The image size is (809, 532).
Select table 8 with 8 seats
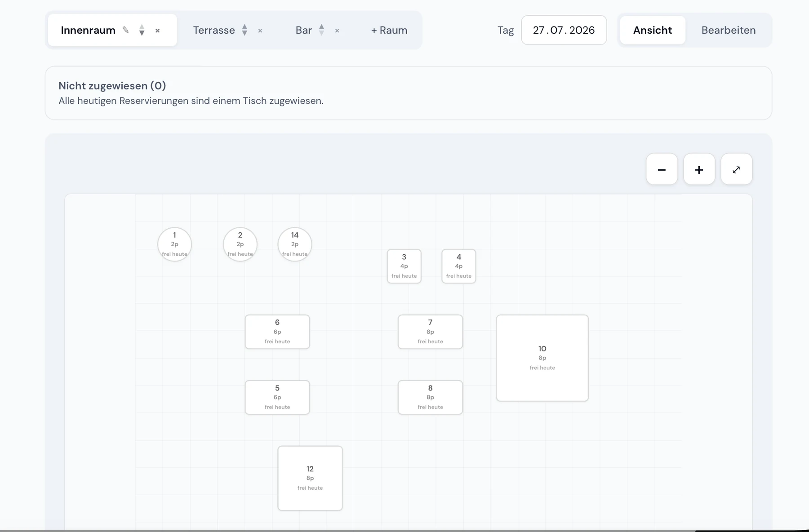pos(430,397)
